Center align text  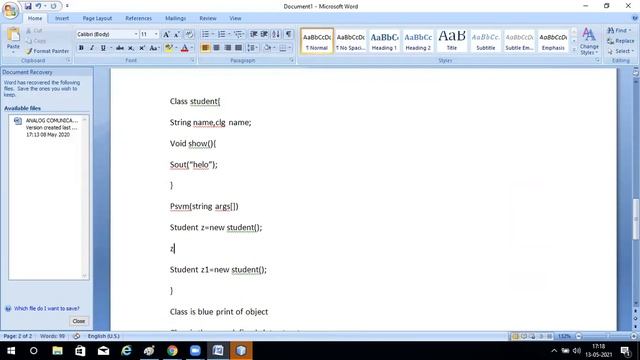[216, 48]
